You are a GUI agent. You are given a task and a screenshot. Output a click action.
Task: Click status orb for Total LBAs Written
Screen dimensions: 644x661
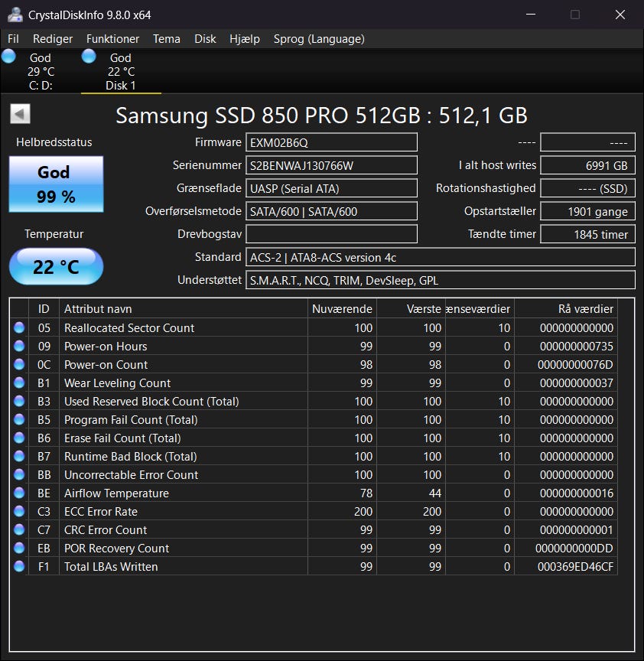pos(19,566)
